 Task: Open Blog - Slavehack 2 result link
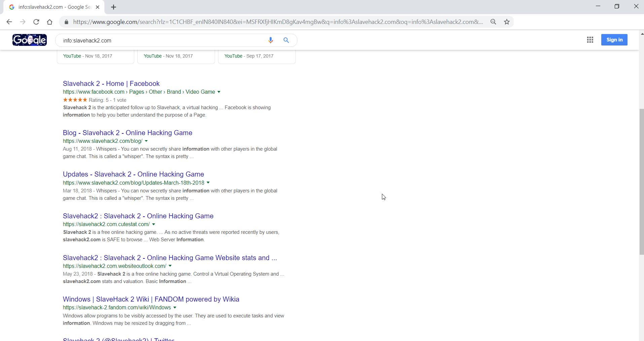point(128,133)
